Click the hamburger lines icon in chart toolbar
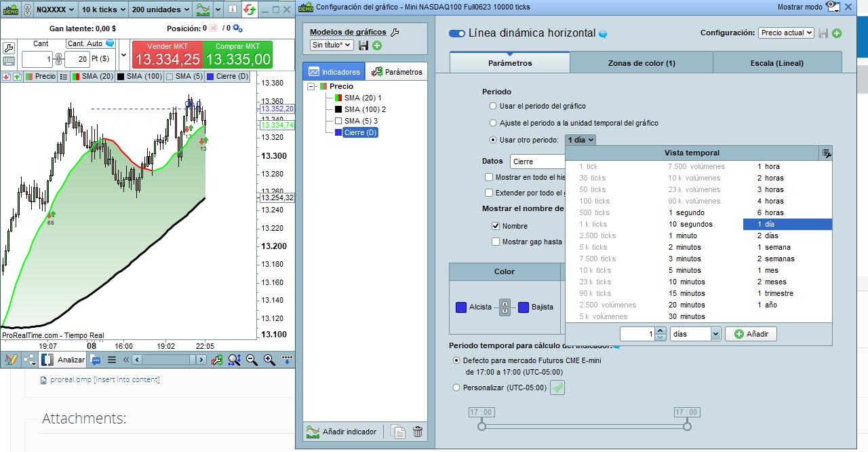The width and height of the screenshot is (868, 452). [x=112, y=360]
